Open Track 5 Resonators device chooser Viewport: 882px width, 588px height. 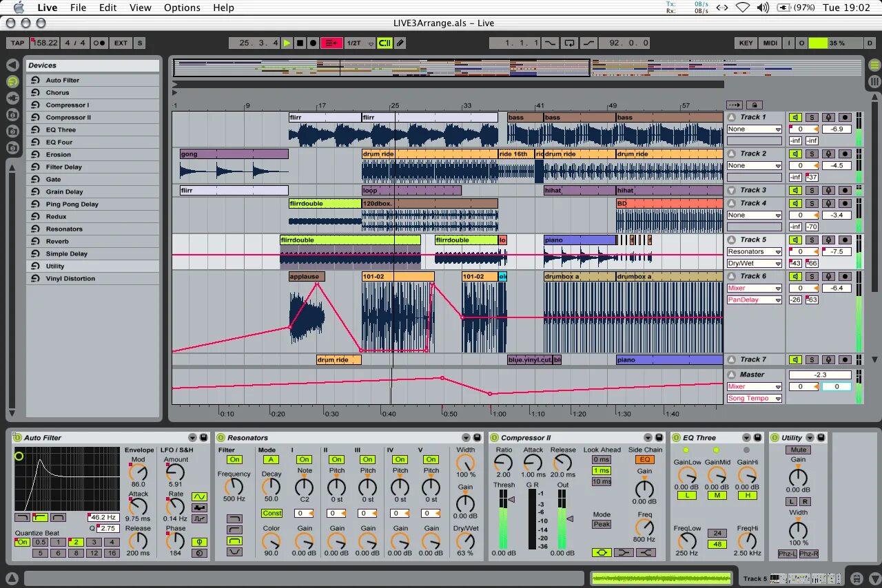(755, 251)
